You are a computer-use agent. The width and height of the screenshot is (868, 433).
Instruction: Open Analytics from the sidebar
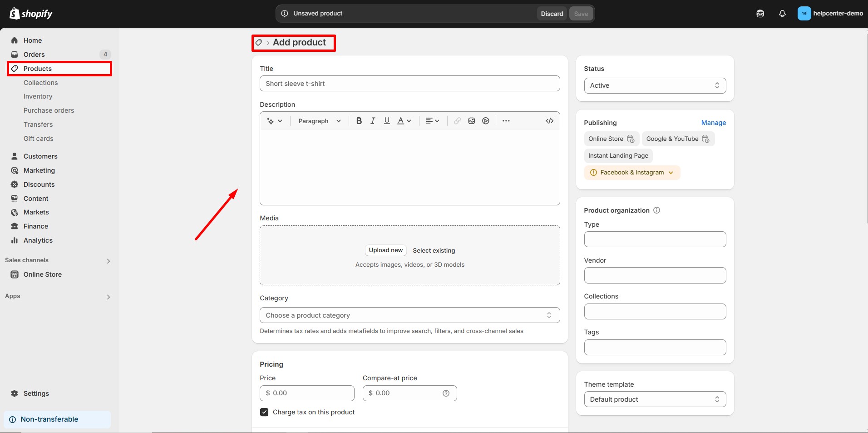38,240
